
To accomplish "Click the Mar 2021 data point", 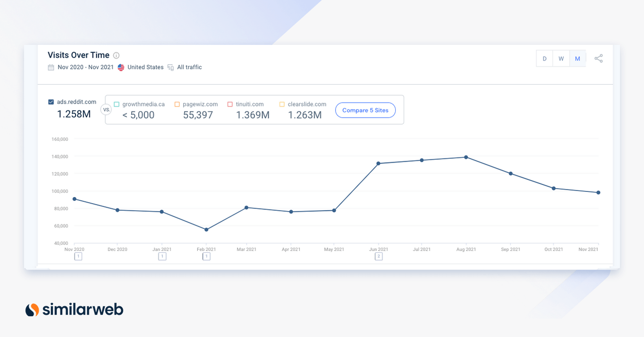I will (x=246, y=207).
